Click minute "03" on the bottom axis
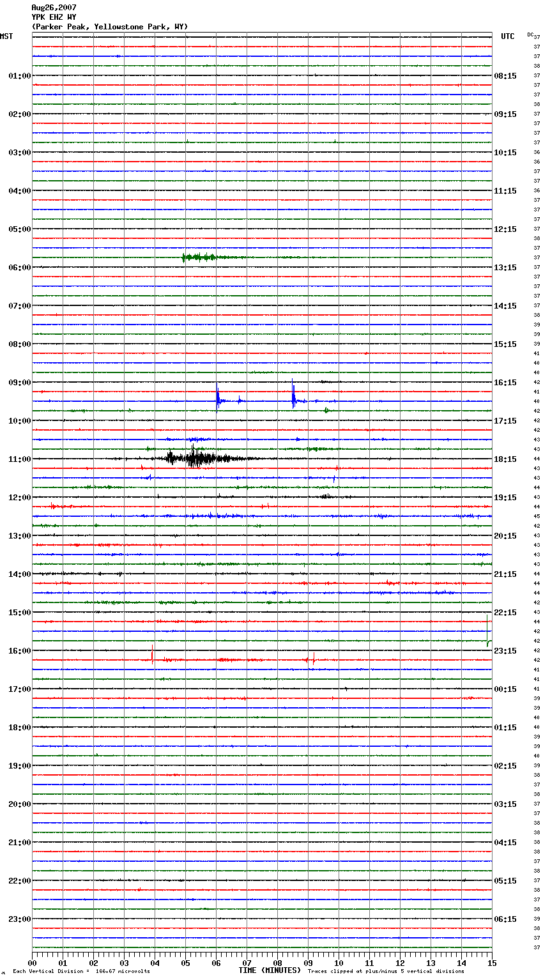The height and width of the screenshot is (980, 543). [x=124, y=963]
